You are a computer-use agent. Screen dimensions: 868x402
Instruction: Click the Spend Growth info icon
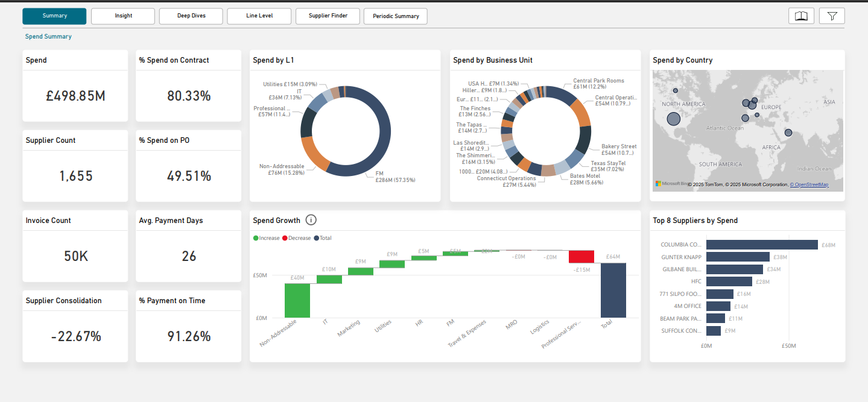click(311, 220)
